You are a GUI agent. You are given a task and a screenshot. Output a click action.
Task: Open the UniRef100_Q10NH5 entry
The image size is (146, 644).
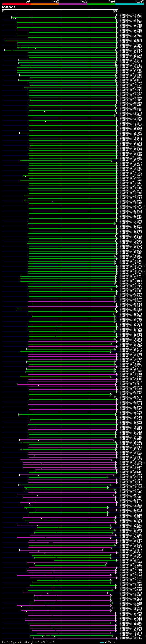pos(131,22)
